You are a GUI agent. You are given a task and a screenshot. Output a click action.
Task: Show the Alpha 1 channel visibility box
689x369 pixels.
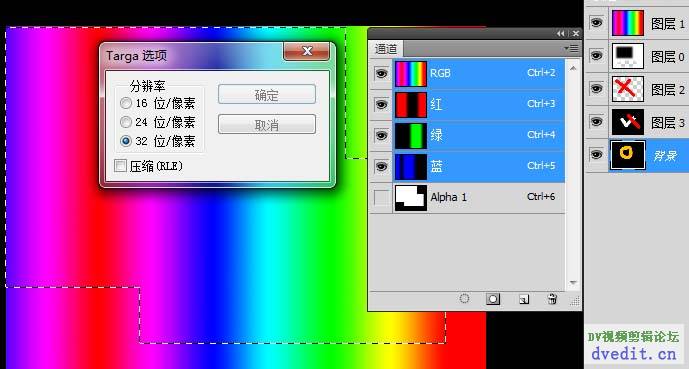tap(381, 198)
